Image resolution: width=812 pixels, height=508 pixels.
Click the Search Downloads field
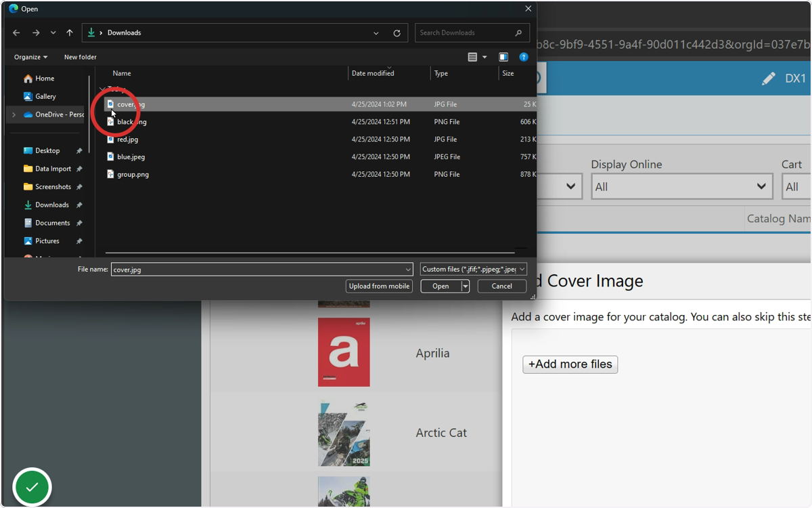pos(471,33)
